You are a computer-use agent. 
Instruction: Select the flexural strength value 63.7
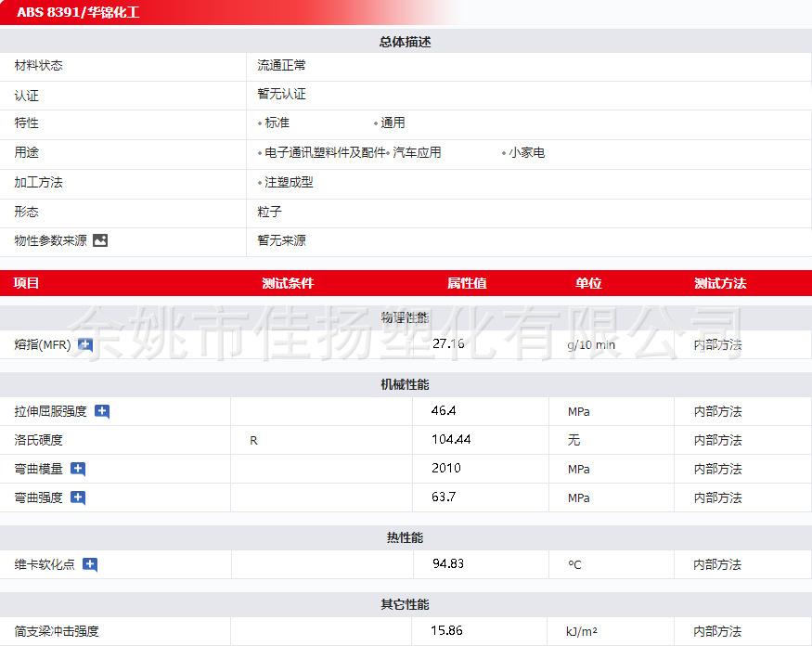click(444, 497)
